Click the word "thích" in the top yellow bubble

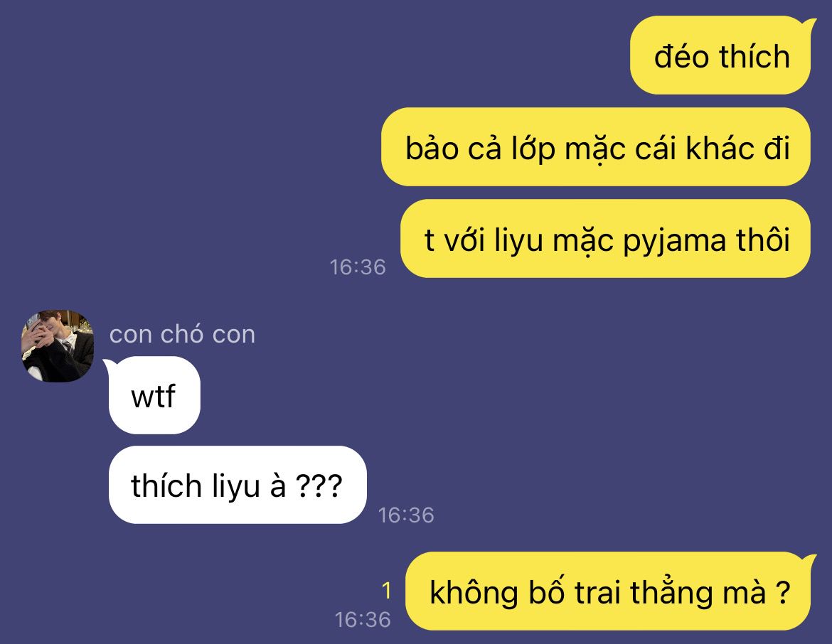tap(754, 56)
